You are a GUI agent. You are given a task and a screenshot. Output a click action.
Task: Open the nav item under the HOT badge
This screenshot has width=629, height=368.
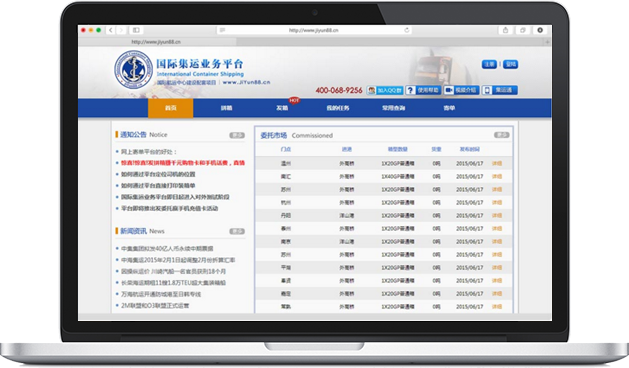coord(282,108)
